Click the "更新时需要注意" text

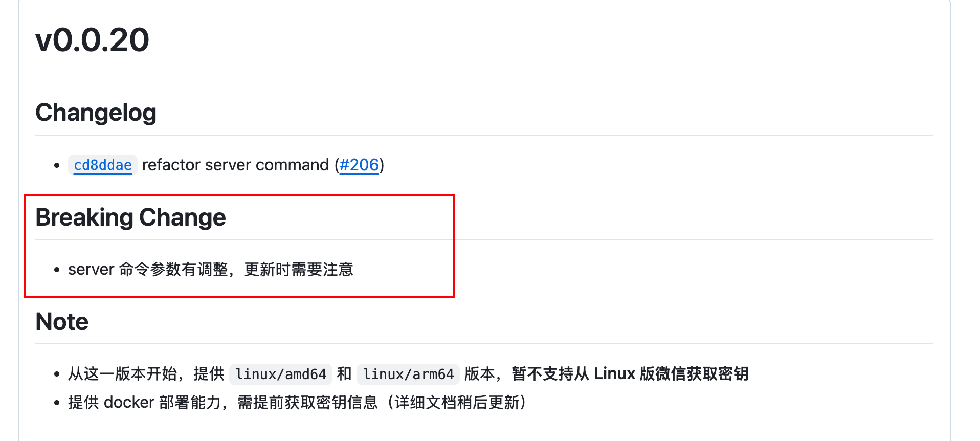(x=299, y=270)
